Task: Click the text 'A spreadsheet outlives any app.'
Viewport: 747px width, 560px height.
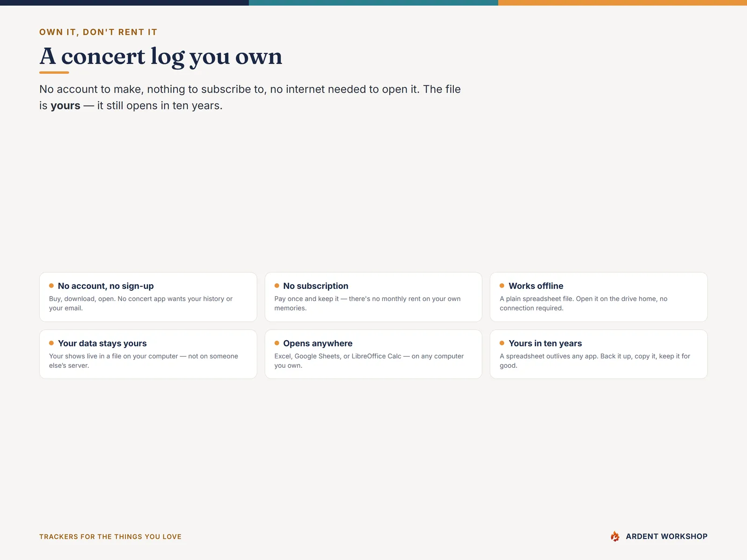Action: 549,356
